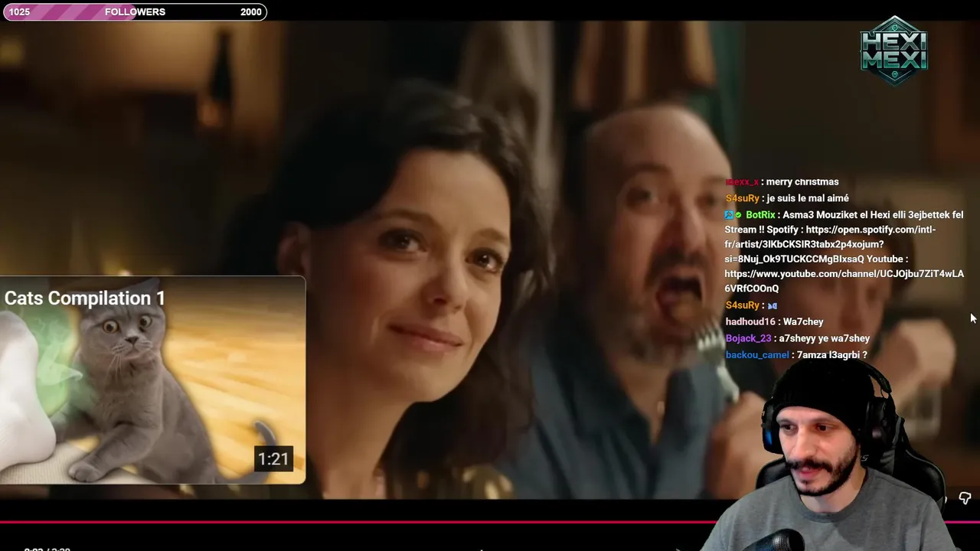Click the "2000" follower goal number
This screenshot has height=551, width=980.
[250, 11]
